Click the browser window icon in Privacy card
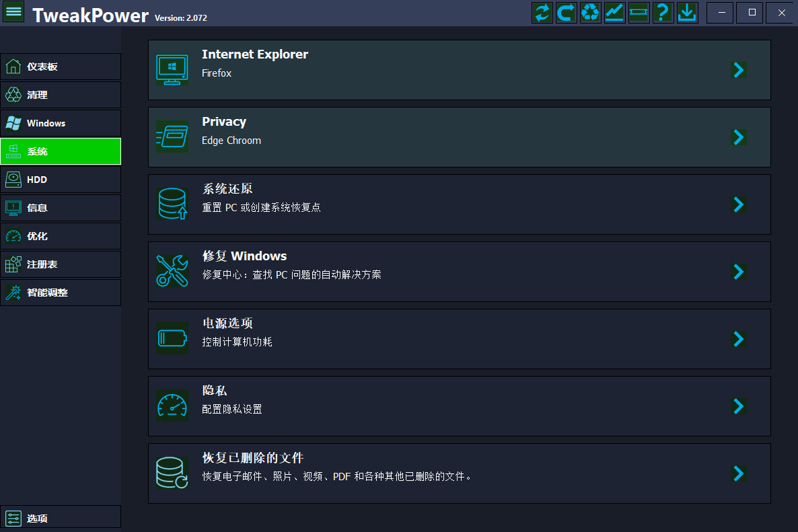This screenshot has height=532, width=798. point(172,137)
